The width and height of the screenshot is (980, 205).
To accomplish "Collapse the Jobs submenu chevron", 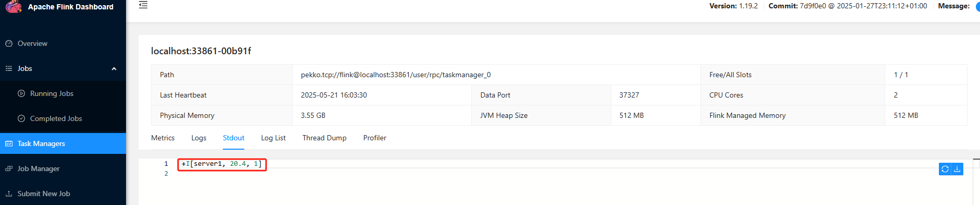I will pyautogui.click(x=114, y=69).
